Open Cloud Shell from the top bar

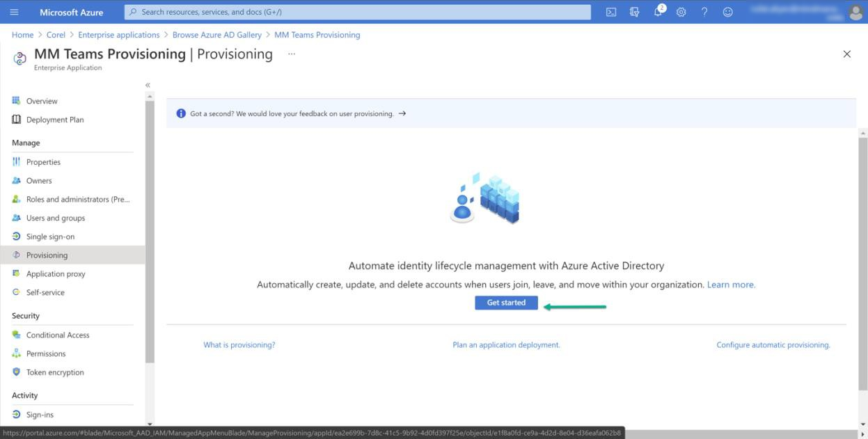pos(611,12)
